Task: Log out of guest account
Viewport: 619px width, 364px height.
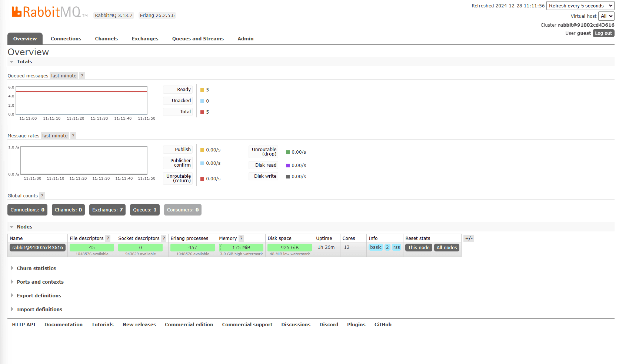Action: [603, 33]
